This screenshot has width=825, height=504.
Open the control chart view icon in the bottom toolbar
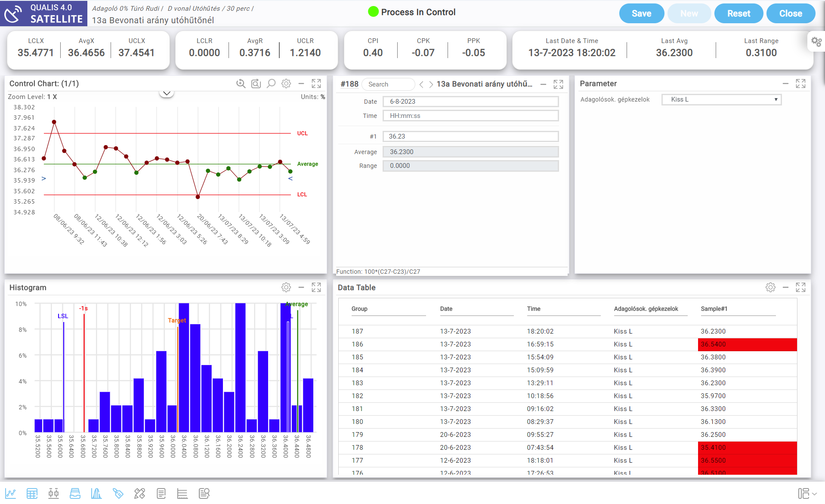11,493
